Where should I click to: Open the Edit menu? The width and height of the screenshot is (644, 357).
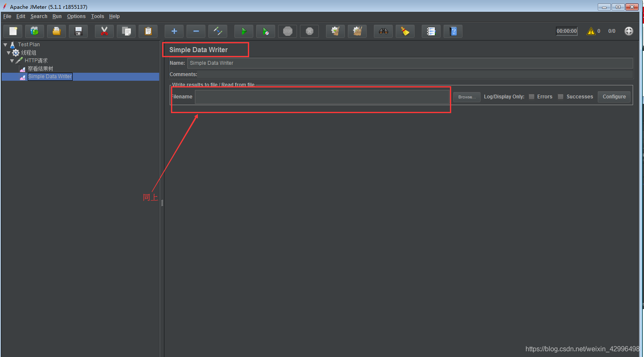pos(21,16)
